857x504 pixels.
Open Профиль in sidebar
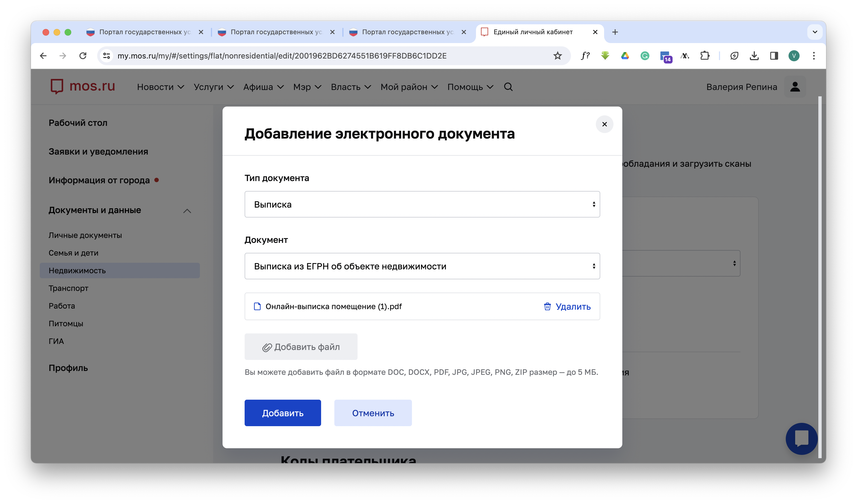[68, 368]
